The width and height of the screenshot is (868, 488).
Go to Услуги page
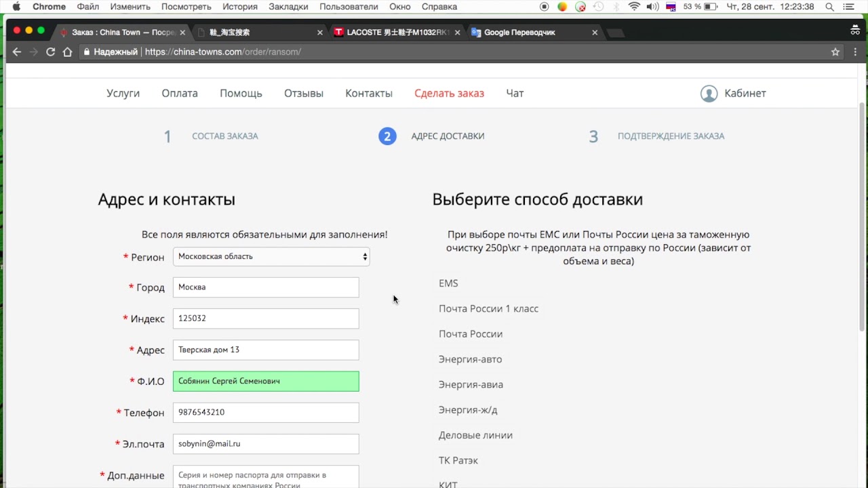click(x=123, y=94)
